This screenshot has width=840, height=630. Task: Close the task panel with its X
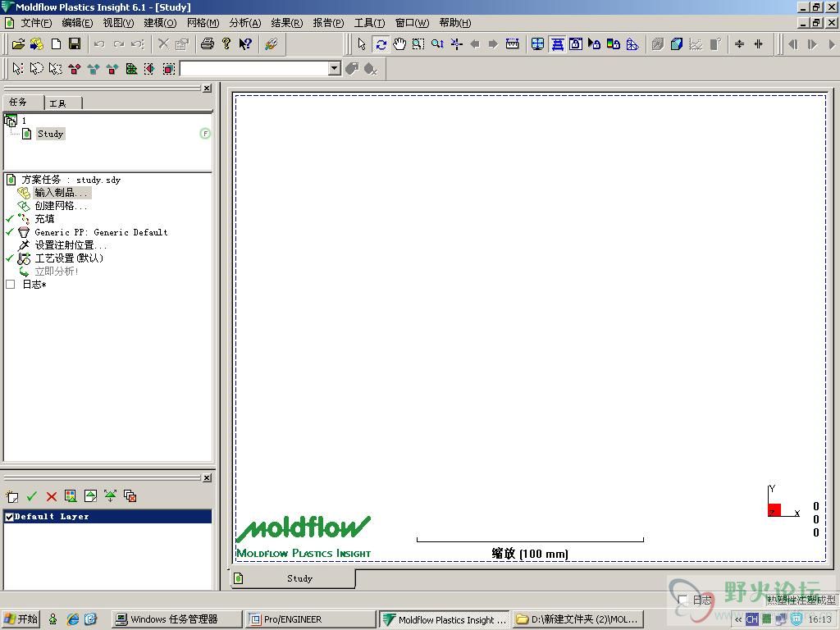(208, 89)
